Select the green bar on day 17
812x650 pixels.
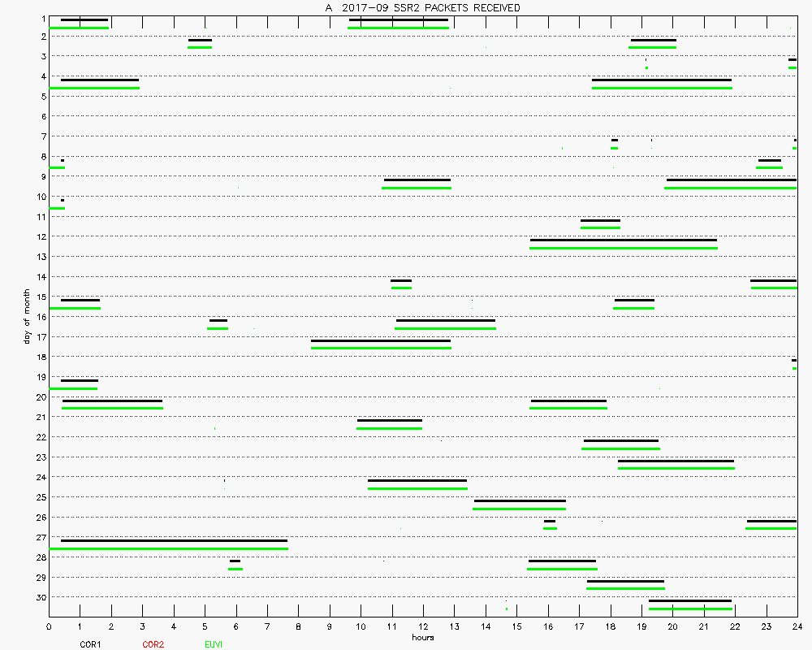click(381, 348)
